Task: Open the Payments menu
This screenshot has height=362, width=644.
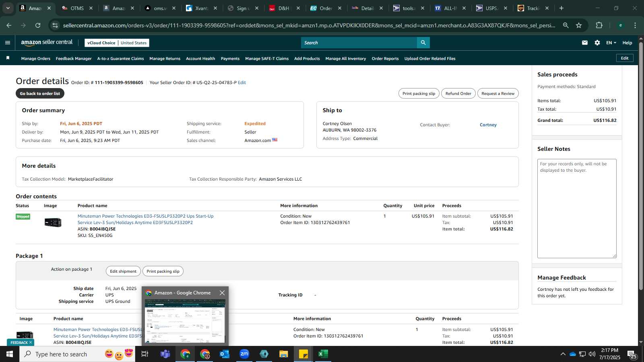Action: pos(230,59)
